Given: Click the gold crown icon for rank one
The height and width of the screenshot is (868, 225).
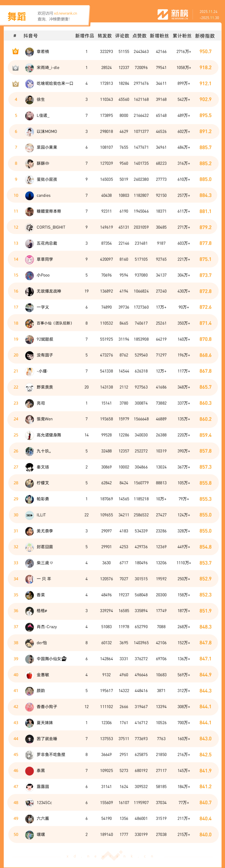Looking at the screenshot, I should click(15, 52).
